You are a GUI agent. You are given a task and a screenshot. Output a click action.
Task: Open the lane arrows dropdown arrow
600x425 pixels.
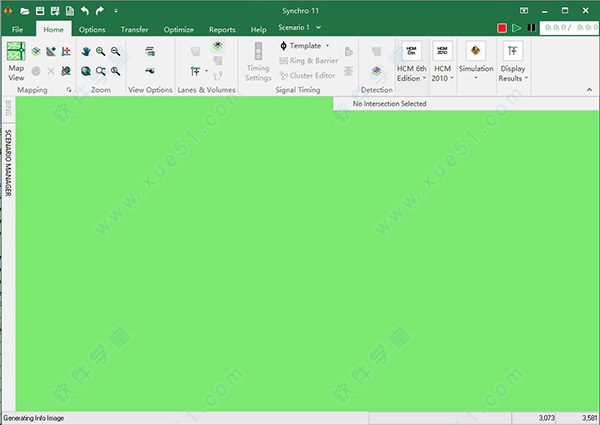tap(207, 71)
